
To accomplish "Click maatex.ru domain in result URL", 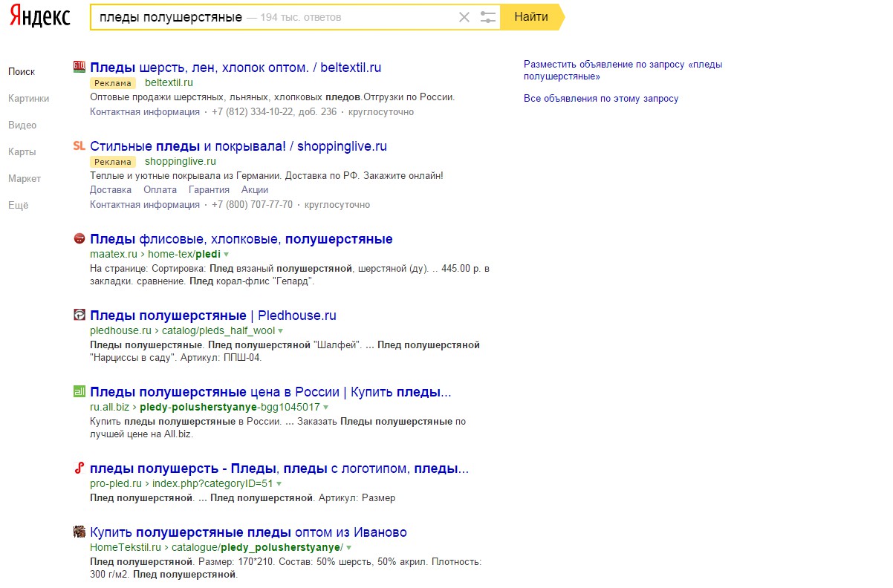I will click(114, 254).
